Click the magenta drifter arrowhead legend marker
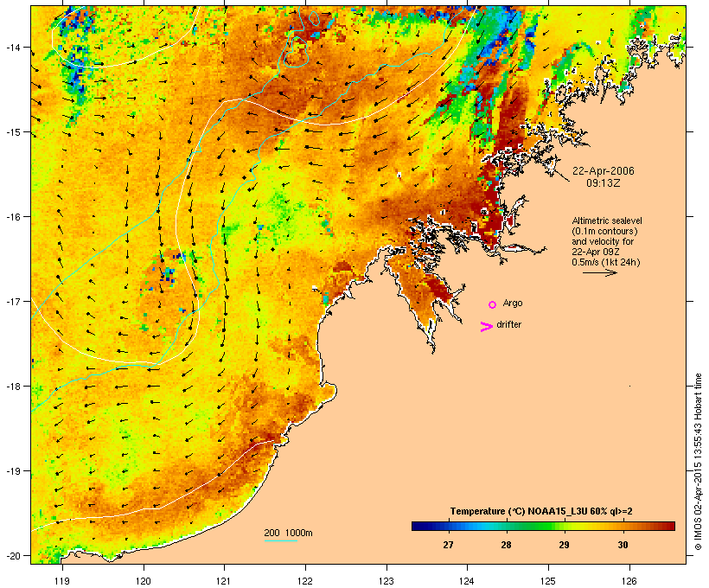Image resolution: width=709 pixels, height=588 pixels. coord(487,327)
